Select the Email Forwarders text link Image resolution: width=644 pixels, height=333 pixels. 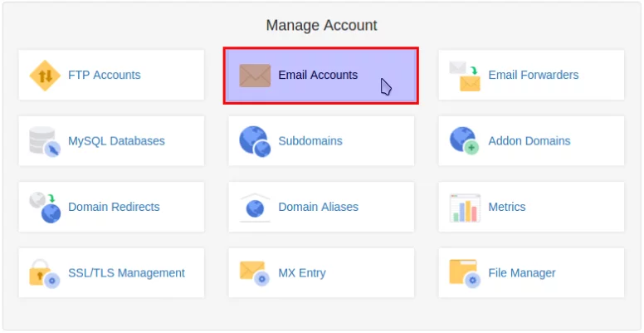coord(533,75)
